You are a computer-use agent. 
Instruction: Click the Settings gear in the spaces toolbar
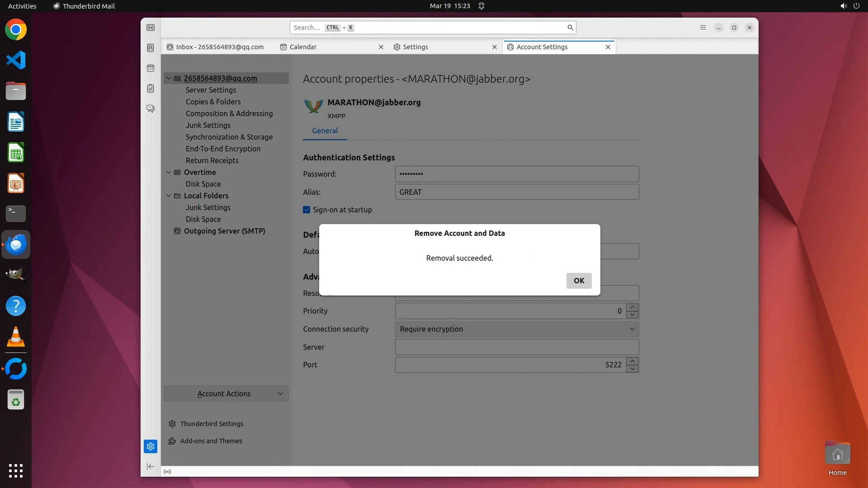click(x=151, y=446)
